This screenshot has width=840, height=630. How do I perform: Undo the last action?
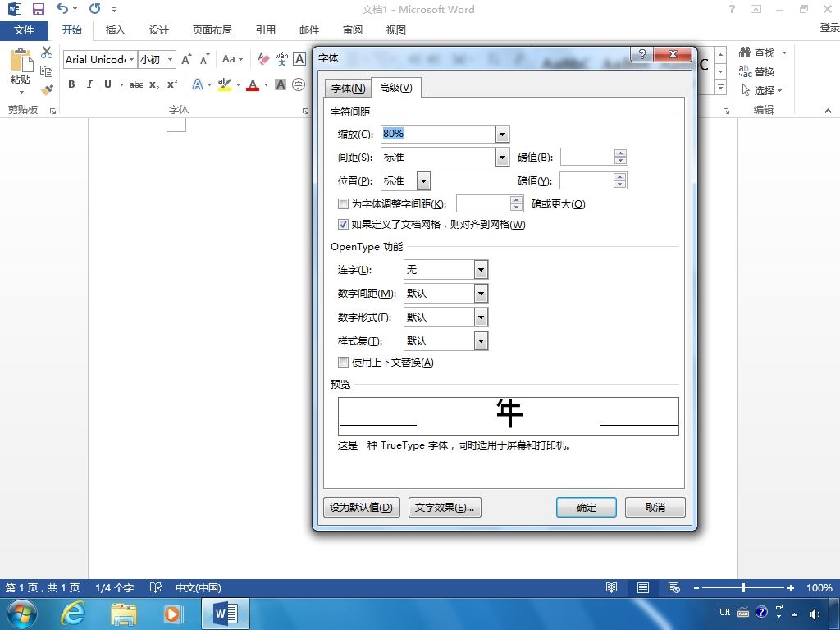click(x=62, y=8)
